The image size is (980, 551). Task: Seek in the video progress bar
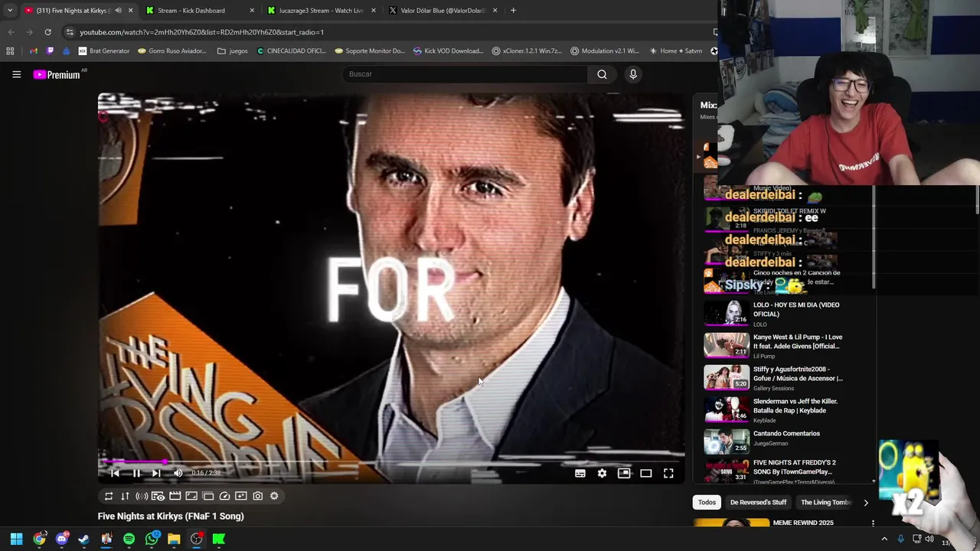pyautogui.click(x=391, y=461)
